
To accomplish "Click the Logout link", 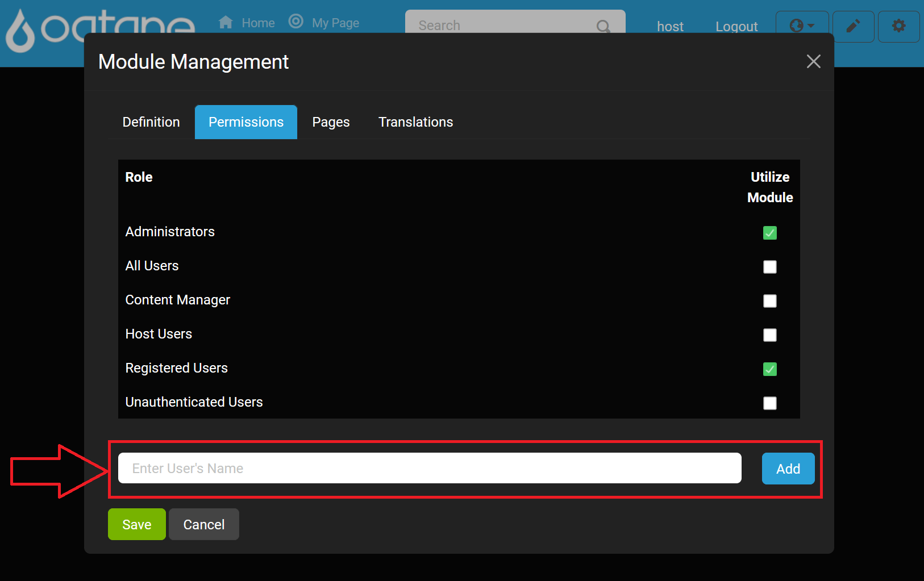I will click(736, 27).
